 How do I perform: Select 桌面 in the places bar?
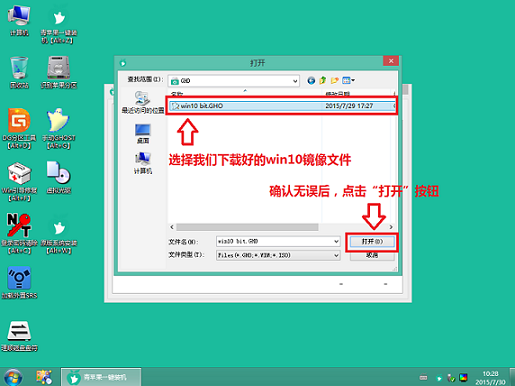click(x=143, y=134)
